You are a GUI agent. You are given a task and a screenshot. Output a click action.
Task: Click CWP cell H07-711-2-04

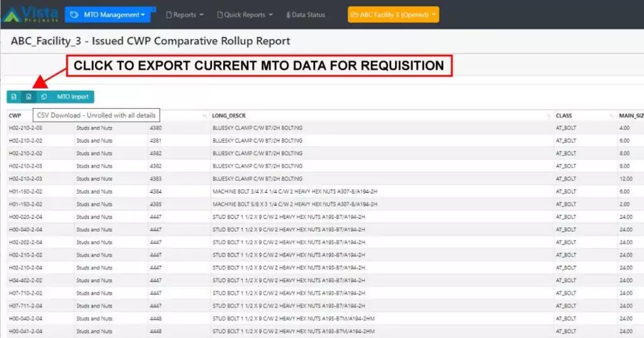coord(25,306)
